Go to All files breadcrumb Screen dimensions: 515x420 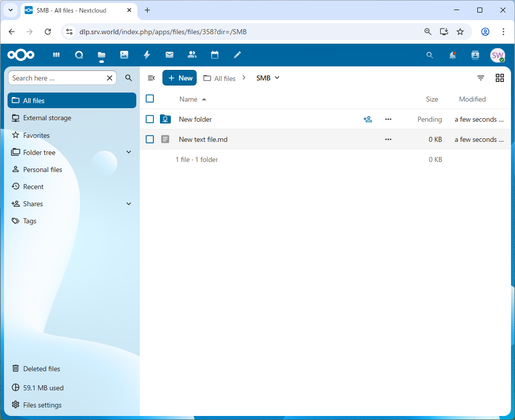point(220,78)
